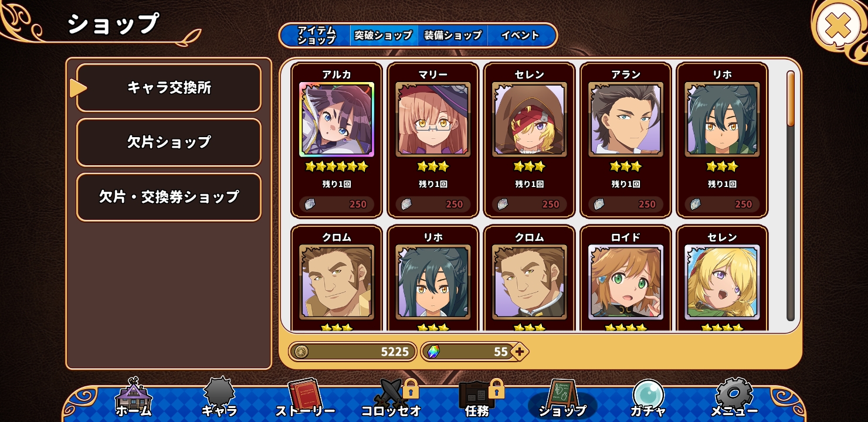Screen dimensions: 868x422
Task: Click the character list scrollbar
Action: click(791, 196)
